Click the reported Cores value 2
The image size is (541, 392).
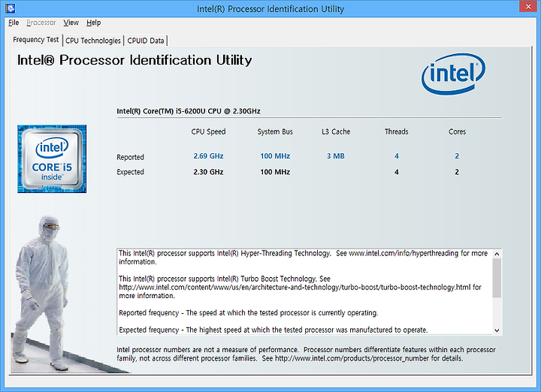point(457,156)
